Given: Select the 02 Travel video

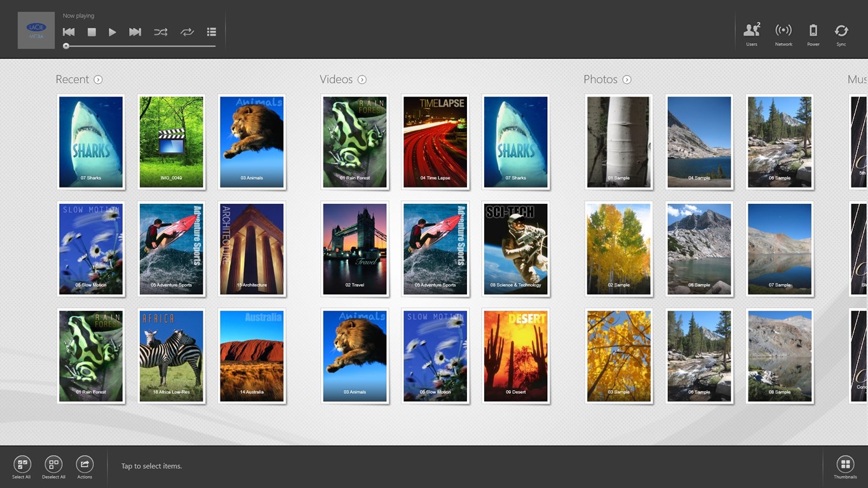Looking at the screenshot, I should [x=355, y=249].
